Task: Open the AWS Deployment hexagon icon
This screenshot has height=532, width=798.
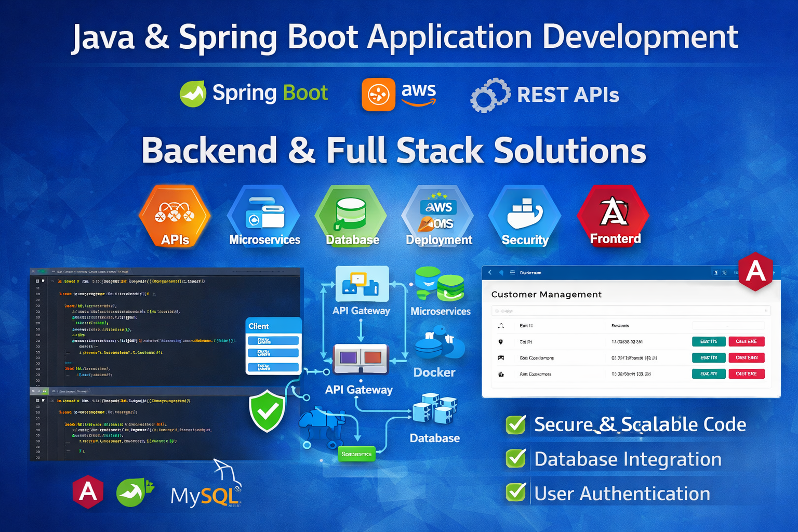Action: [x=438, y=216]
